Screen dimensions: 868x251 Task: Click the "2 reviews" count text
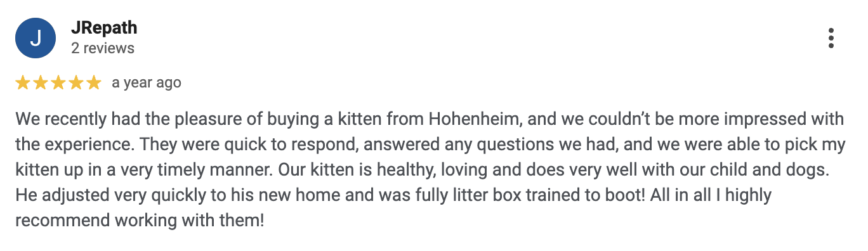point(103,48)
